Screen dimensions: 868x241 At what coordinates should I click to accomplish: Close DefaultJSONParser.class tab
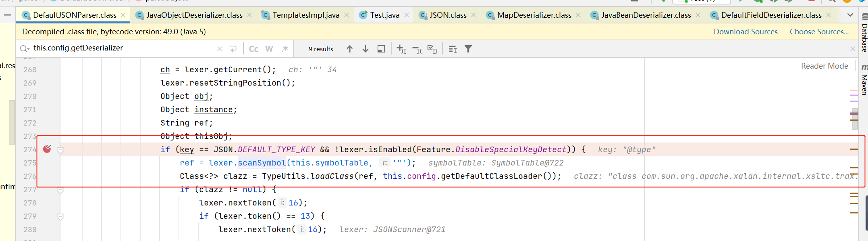[123, 15]
